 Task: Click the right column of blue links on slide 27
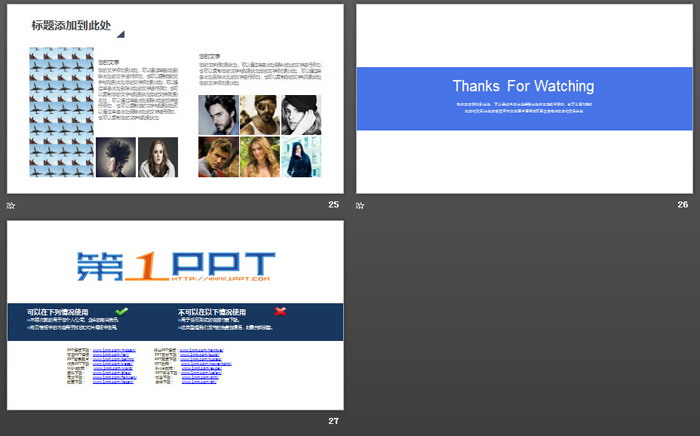(203, 366)
